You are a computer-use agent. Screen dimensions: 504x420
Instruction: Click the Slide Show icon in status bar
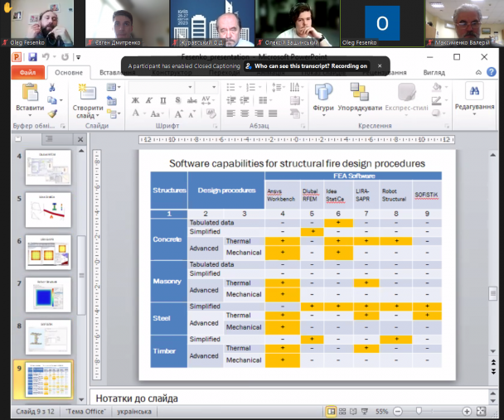pyautogui.click(x=364, y=412)
